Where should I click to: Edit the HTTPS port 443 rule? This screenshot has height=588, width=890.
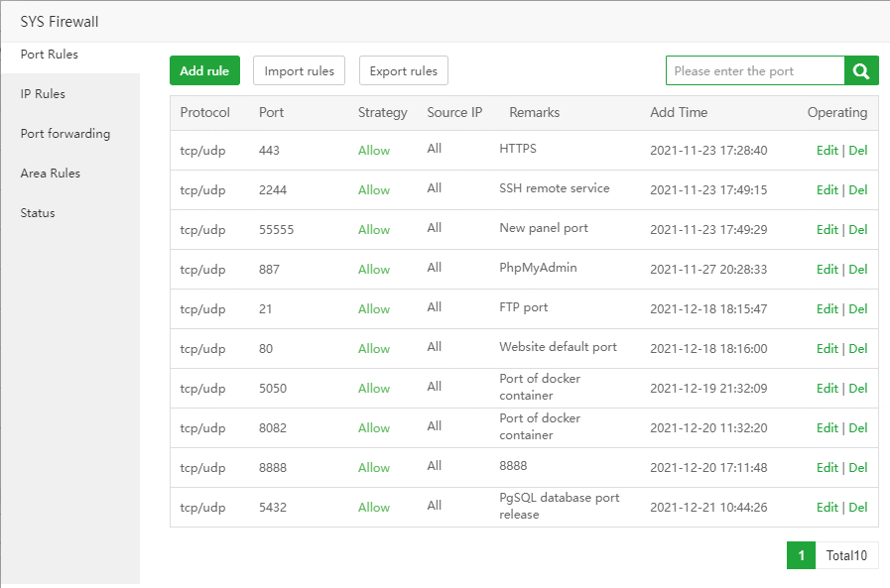[826, 151]
